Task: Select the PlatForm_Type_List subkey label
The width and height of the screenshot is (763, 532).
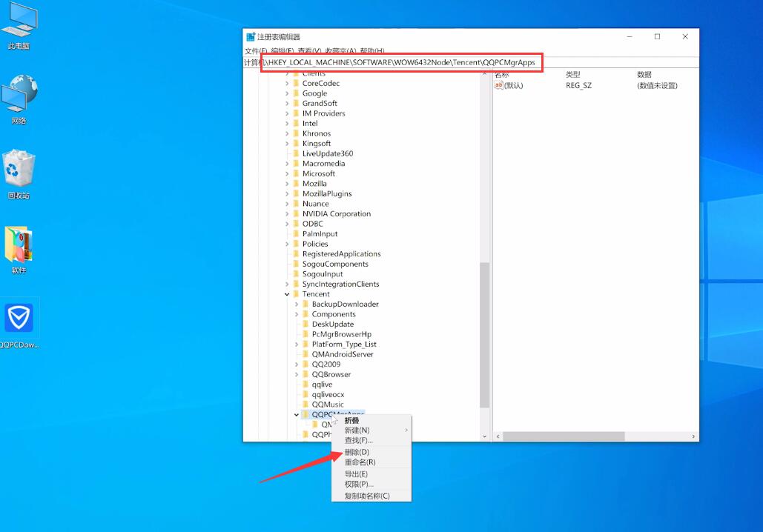Action: tap(344, 345)
